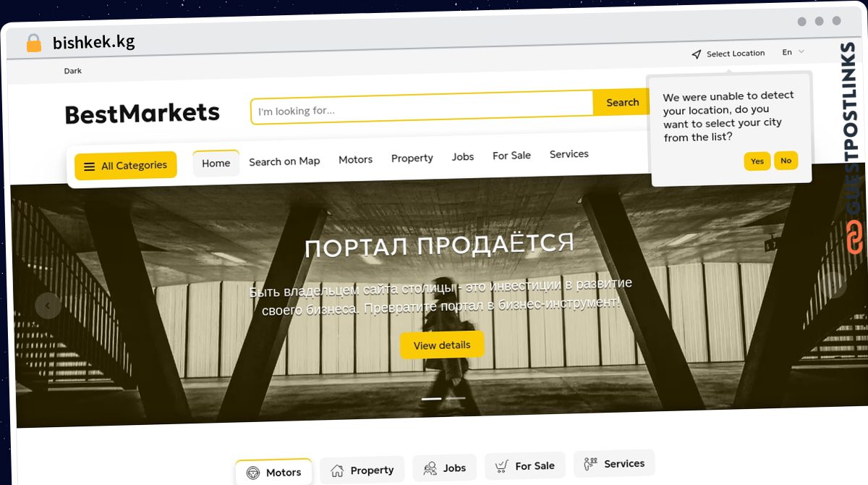Select the first slider indicator dash

(x=432, y=399)
